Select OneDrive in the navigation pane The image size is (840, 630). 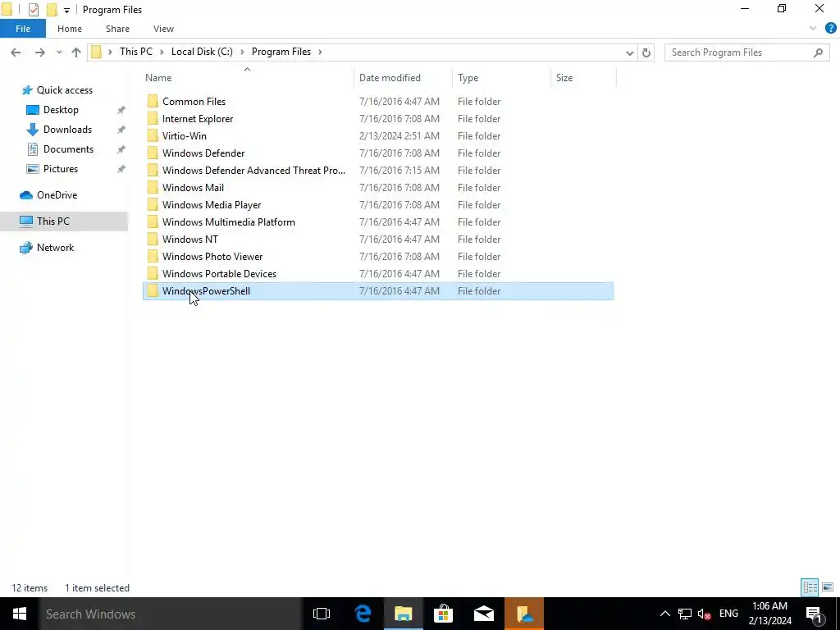[57, 195]
